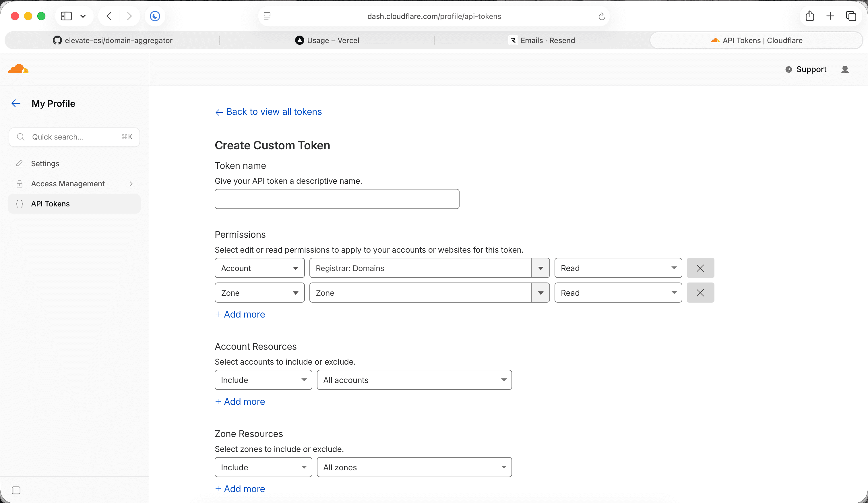This screenshot has height=503, width=868.
Task: Click Add more under Zone Resources
Action: click(x=240, y=489)
